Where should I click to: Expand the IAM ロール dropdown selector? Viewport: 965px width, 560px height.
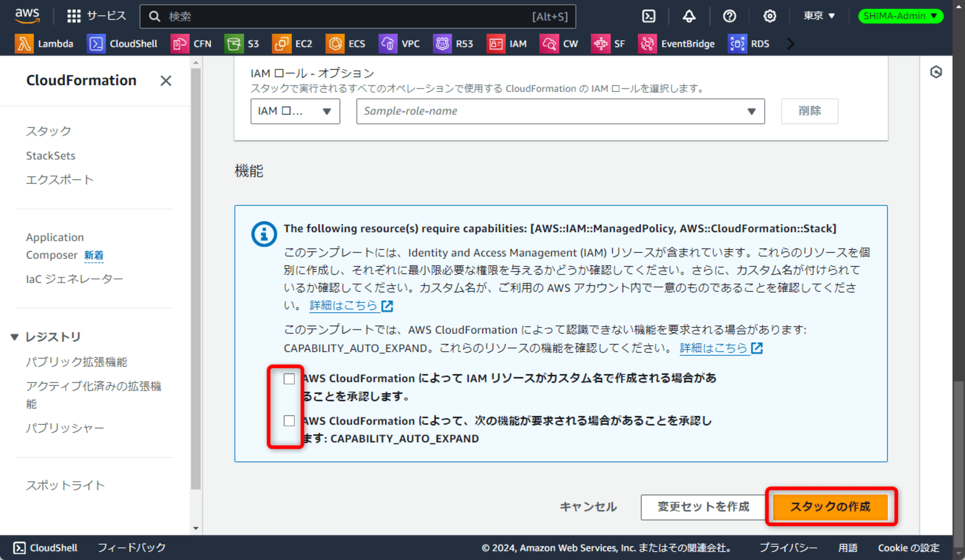coord(294,110)
